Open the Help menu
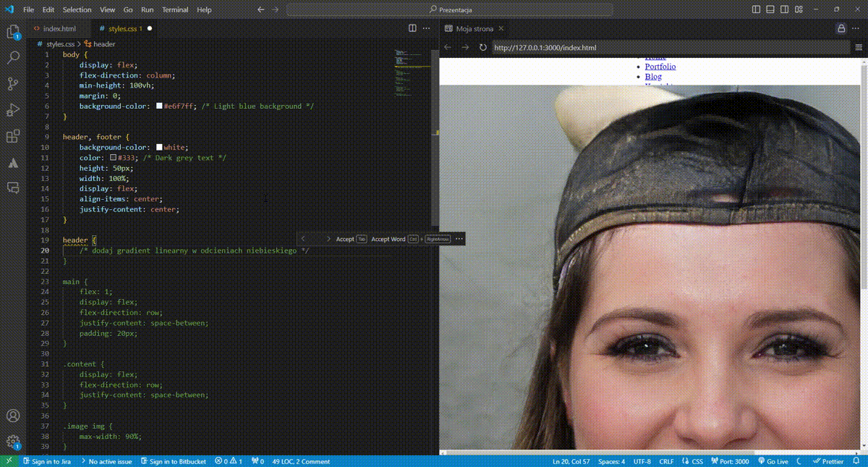The height and width of the screenshot is (467, 868). (205, 9)
